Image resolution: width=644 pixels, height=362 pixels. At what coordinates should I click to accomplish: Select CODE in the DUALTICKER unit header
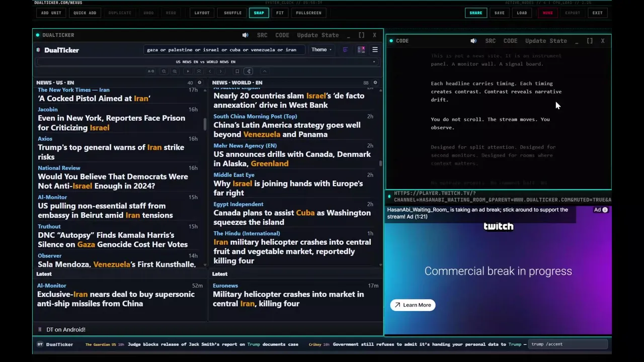[x=282, y=35]
